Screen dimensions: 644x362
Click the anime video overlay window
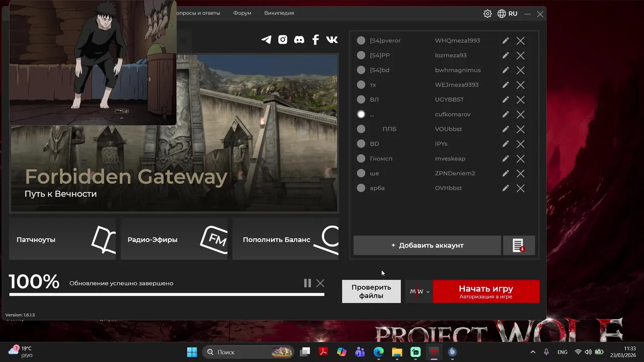click(93, 62)
